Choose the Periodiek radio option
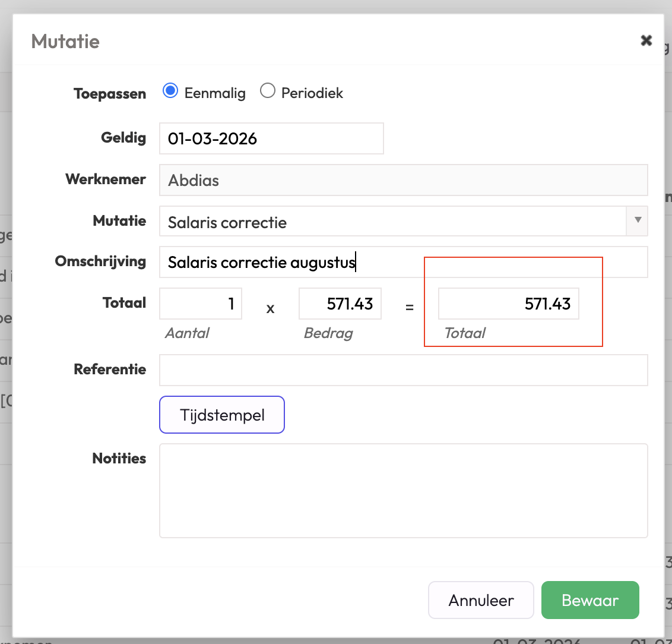 pyautogui.click(x=268, y=91)
